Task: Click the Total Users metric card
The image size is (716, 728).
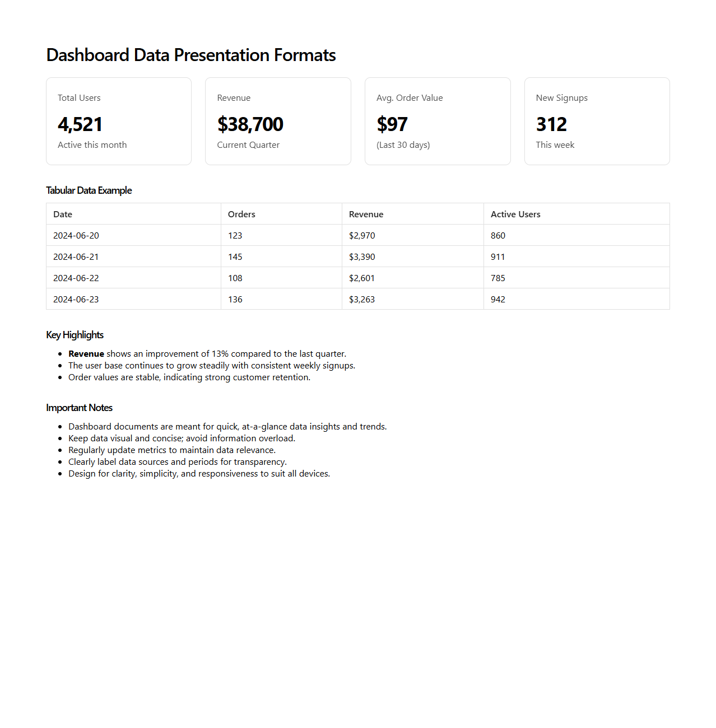Action: 119,121
